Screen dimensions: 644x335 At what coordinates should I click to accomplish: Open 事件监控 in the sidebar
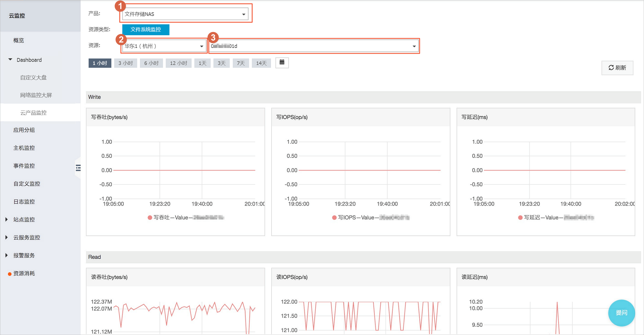pos(24,166)
